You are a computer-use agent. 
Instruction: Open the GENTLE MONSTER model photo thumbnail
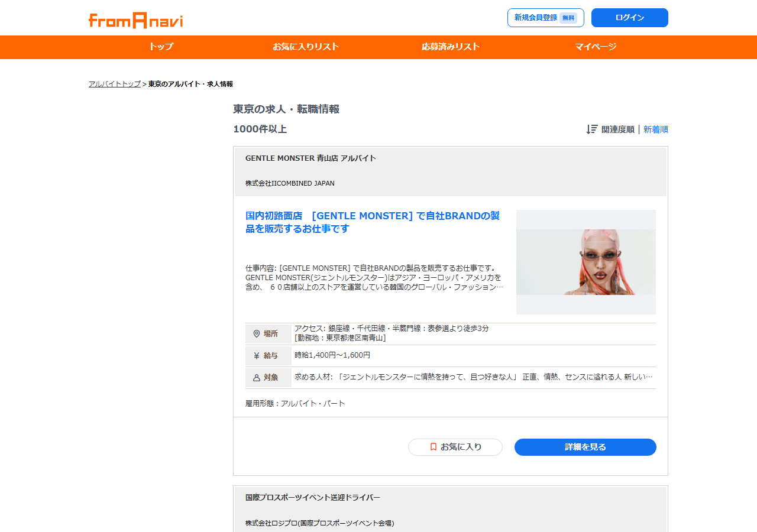point(586,262)
